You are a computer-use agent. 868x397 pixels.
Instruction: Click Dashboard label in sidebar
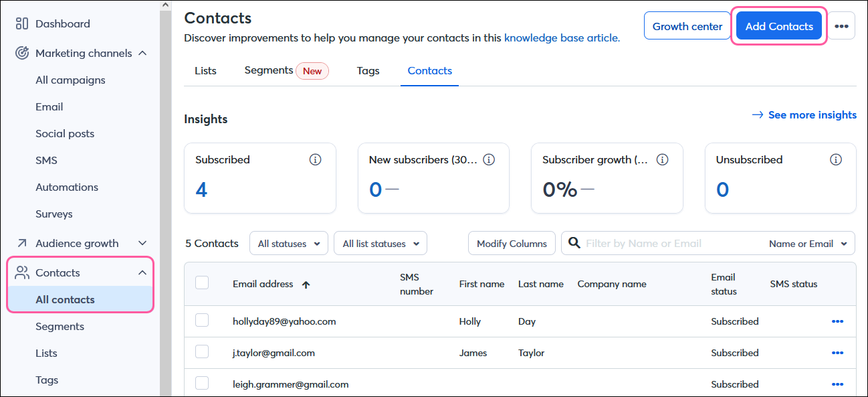point(63,23)
